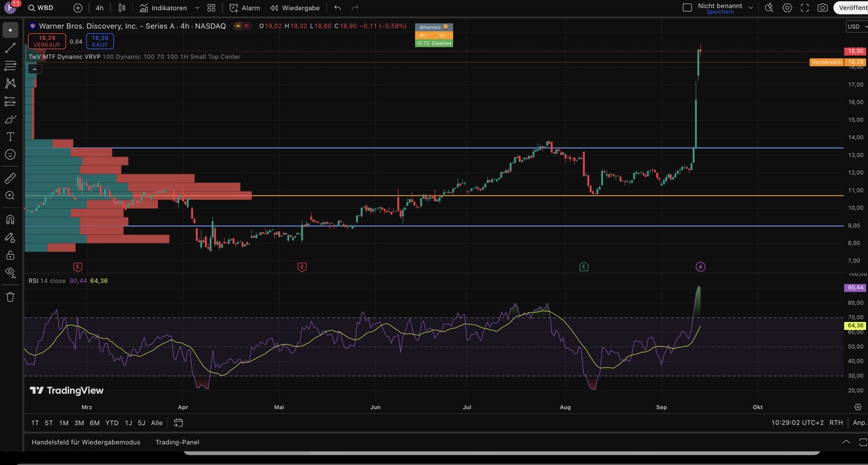This screenshot has width=868, height=465.
Task: Remove drawings with trash icon
Action: tap(10, 297)
